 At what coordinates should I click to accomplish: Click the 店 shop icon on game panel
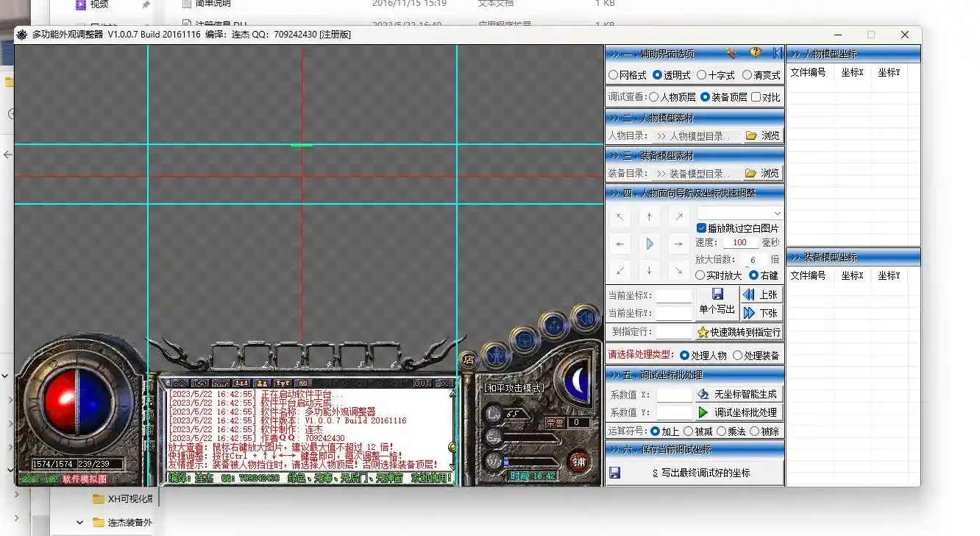[468, 359]
